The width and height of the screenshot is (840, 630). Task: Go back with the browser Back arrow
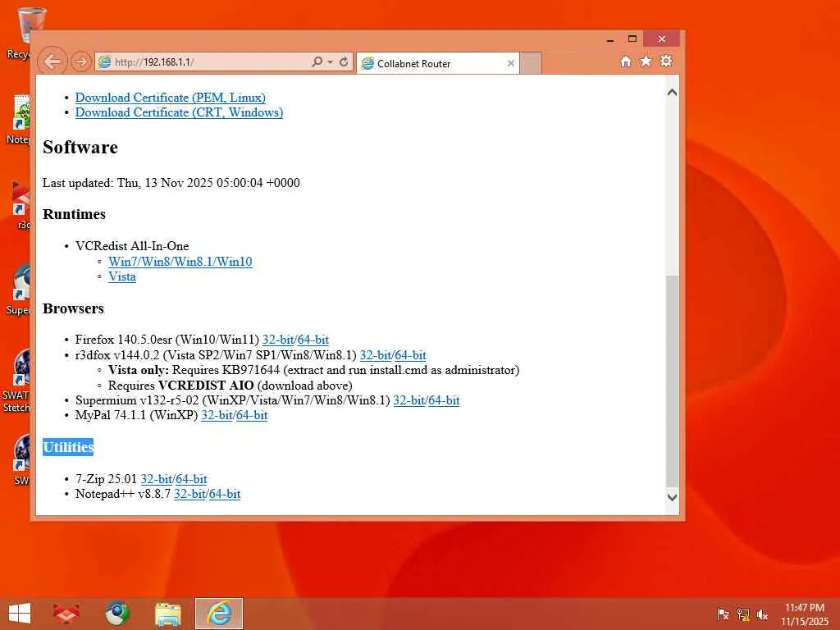(x=52, y=62)
